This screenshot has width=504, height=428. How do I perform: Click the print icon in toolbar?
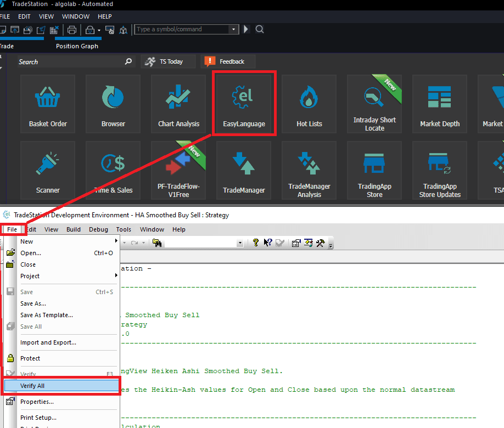(71, 30)
